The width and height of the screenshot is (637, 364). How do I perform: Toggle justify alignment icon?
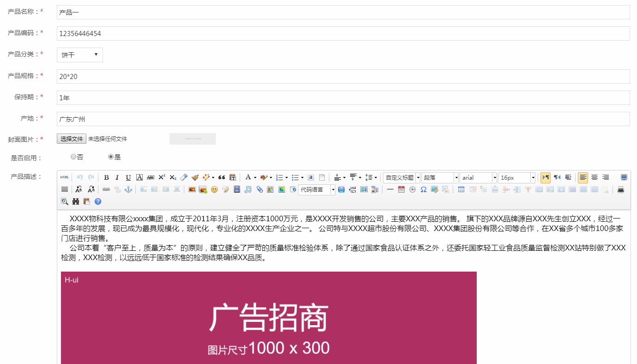tap(65, 189)
